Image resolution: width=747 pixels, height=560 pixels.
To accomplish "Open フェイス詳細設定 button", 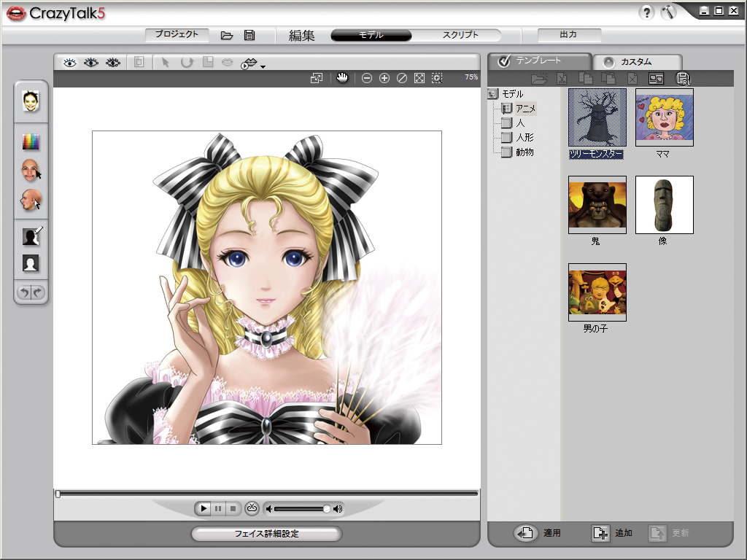I will click(x=267, y=534).
